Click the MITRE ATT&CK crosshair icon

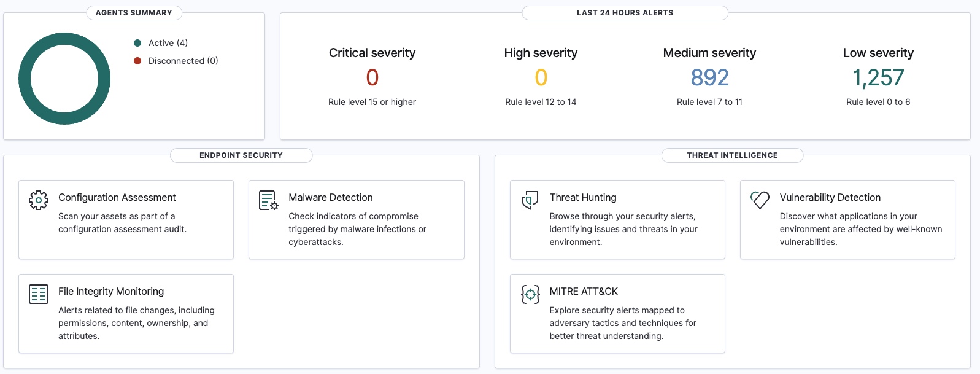[530, 294]
